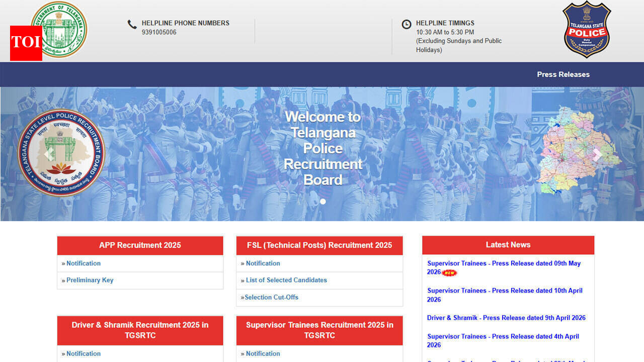
Task: Click HELPLINE TIMINGS label
Action: pos(445,23)
